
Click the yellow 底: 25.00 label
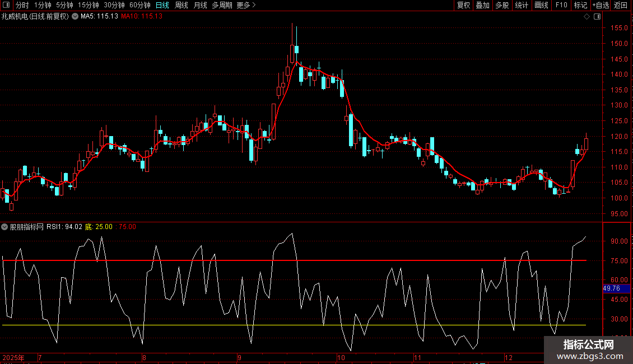click(x=99, y=227)
